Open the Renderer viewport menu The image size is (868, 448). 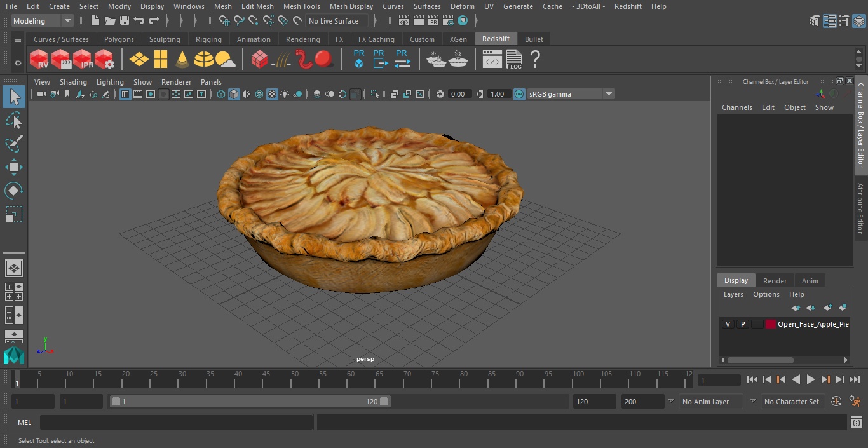(x=176, y=82)
